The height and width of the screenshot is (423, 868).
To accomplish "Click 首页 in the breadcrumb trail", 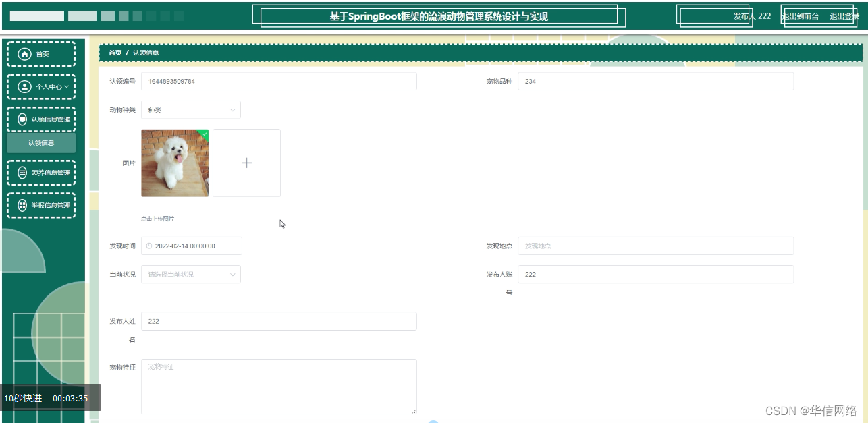I will pos(114,52).
